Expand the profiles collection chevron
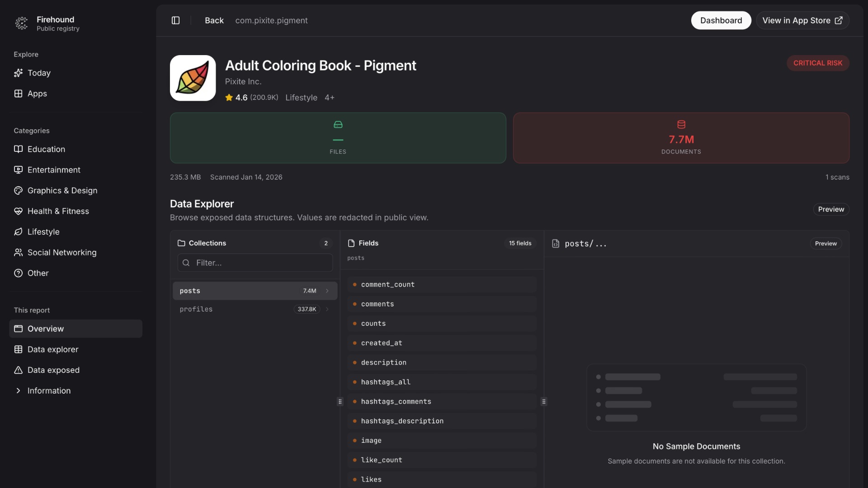The height and width of the screenshot is (488, 868). coord(327,309)
